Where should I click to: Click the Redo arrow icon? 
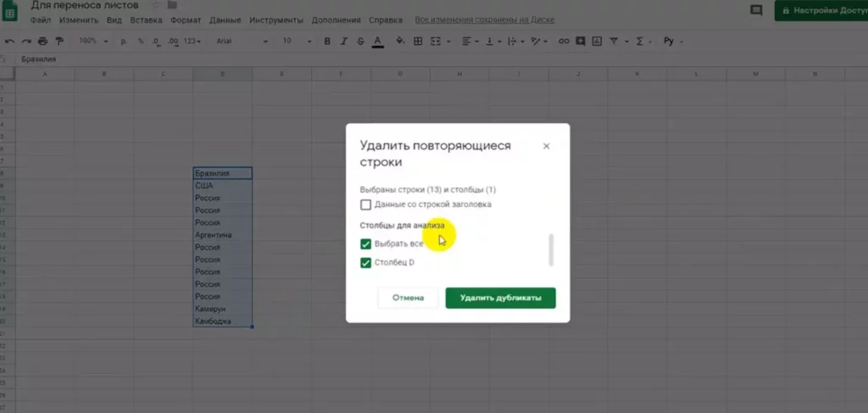pyautogui.click(x=26, y=42)
